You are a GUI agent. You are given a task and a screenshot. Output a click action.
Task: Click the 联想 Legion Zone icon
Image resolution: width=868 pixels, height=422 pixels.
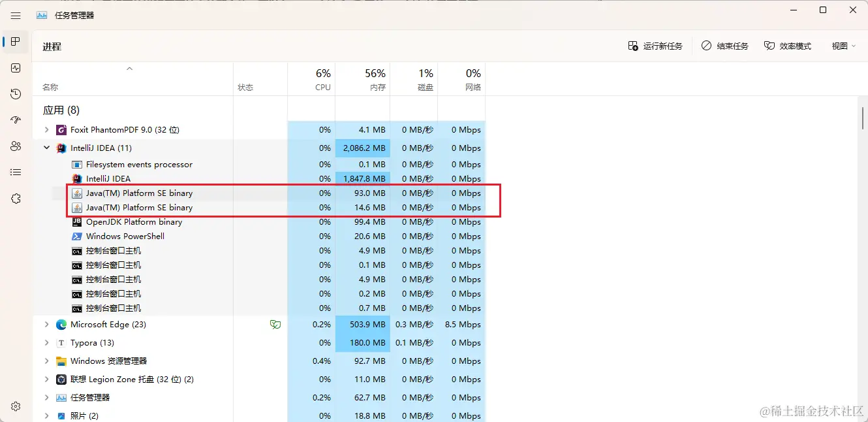point(61,380)
